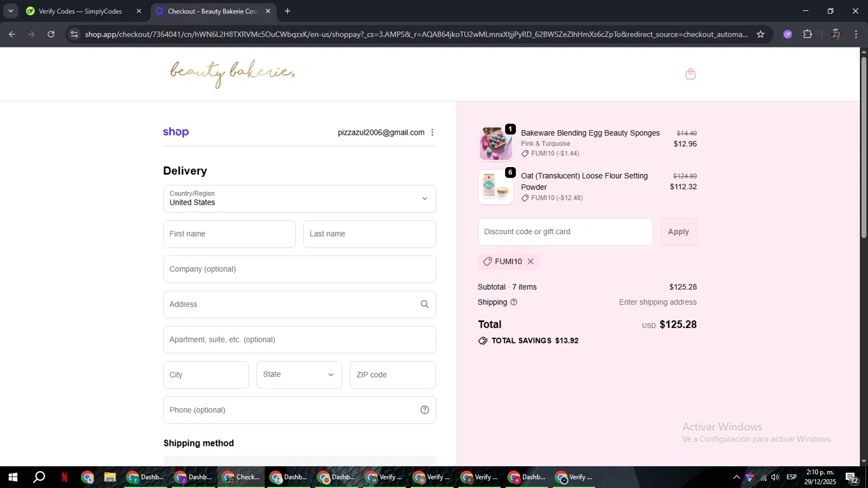Click the City field
The height and width of the screenshot is (488, 868).
coord(206,375)
